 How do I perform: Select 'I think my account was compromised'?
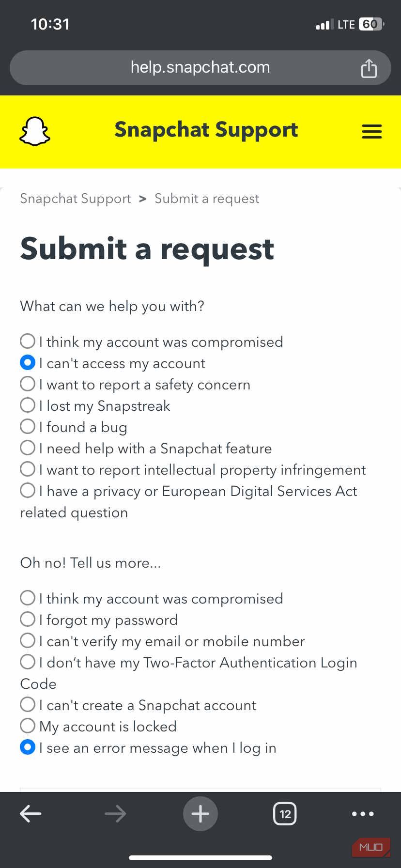coord(28,341)
